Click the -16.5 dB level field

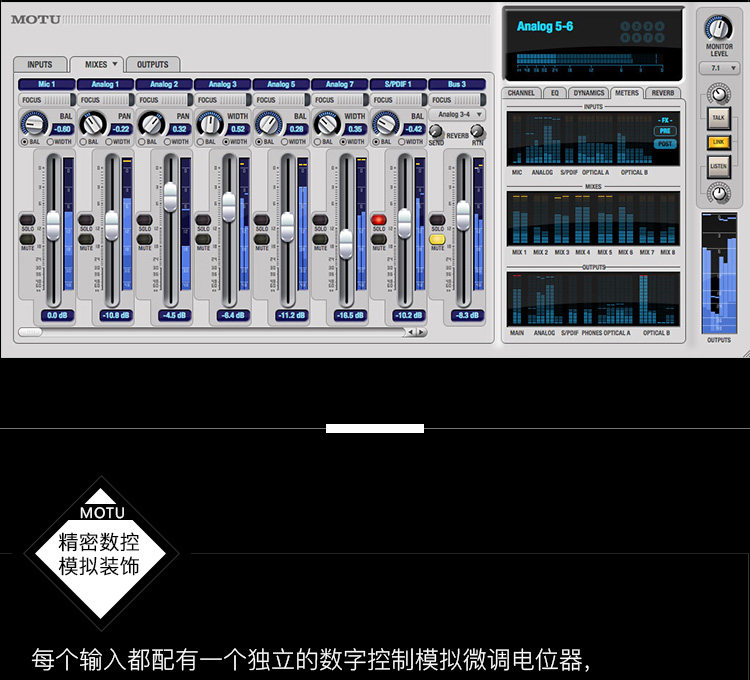pyautogui.click(x=350, y=315)
